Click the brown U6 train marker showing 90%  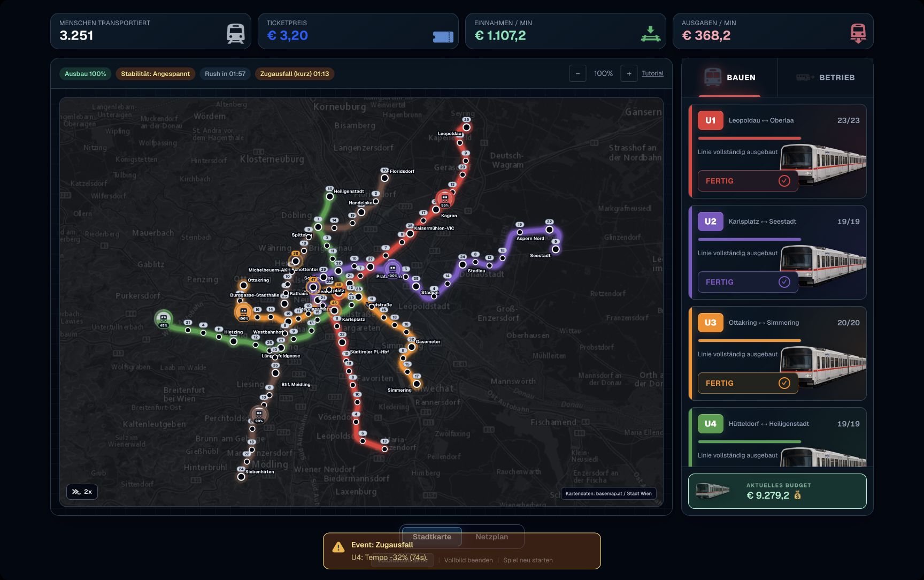(x=259, y=414)
